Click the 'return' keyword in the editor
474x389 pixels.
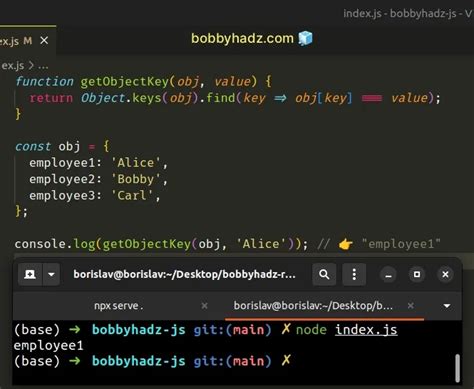(51, 98)
